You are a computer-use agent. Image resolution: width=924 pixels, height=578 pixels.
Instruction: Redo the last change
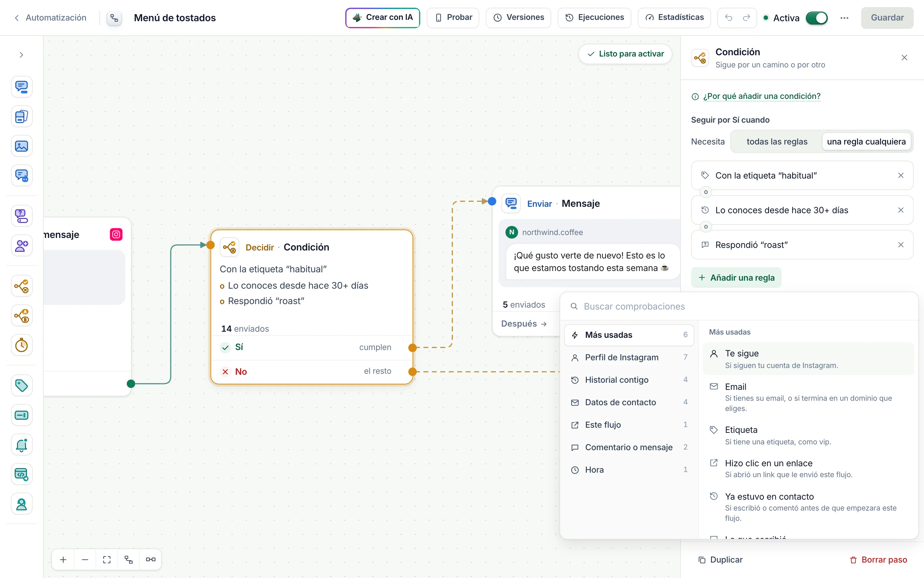click(x=746, y=18)
